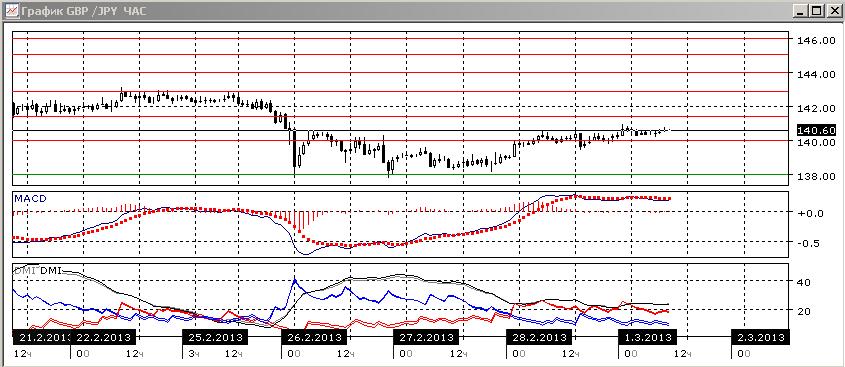The image size is (845, 367).
Task: Click the DMI scale value 40
Action: [x=804, y=282]
